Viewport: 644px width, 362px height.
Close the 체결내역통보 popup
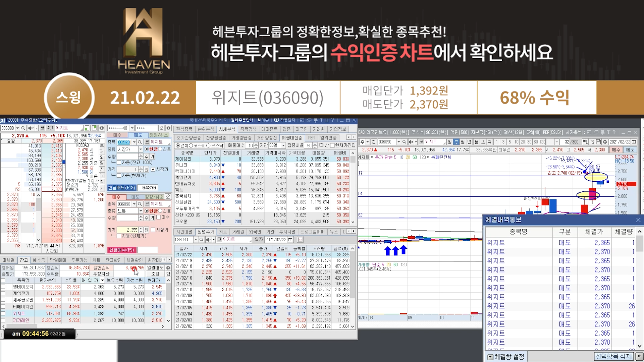(x=638, y=220)
